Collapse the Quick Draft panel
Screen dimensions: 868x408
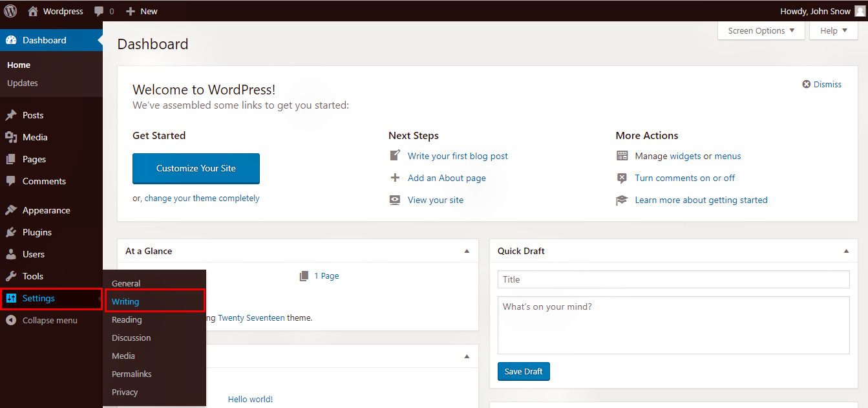tap(846, 250)
